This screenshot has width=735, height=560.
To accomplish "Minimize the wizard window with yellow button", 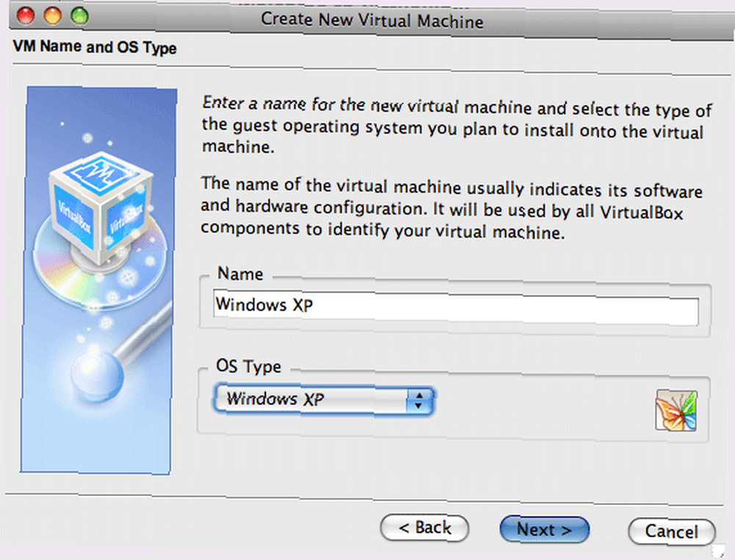I will (x=52, y=15).
